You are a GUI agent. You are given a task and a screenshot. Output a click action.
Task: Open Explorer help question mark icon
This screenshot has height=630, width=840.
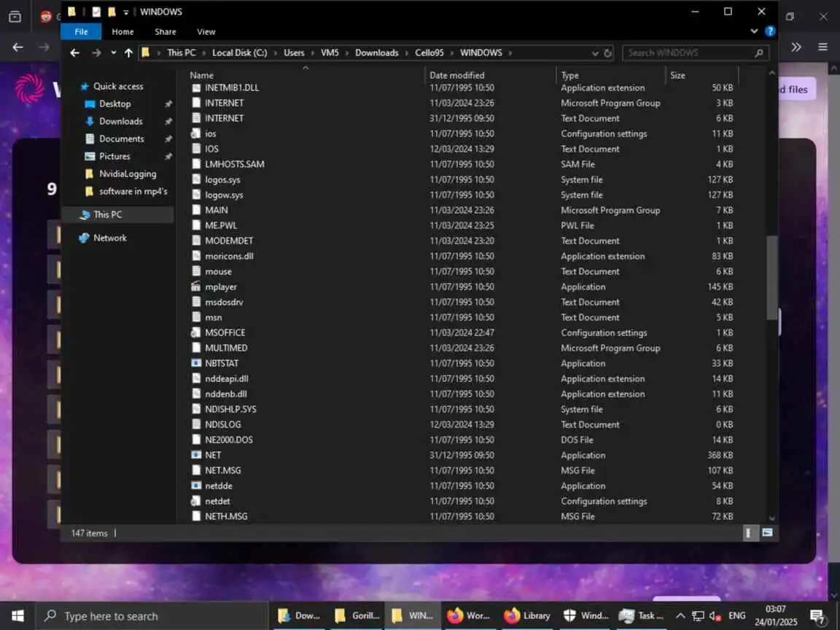(770, 31)
